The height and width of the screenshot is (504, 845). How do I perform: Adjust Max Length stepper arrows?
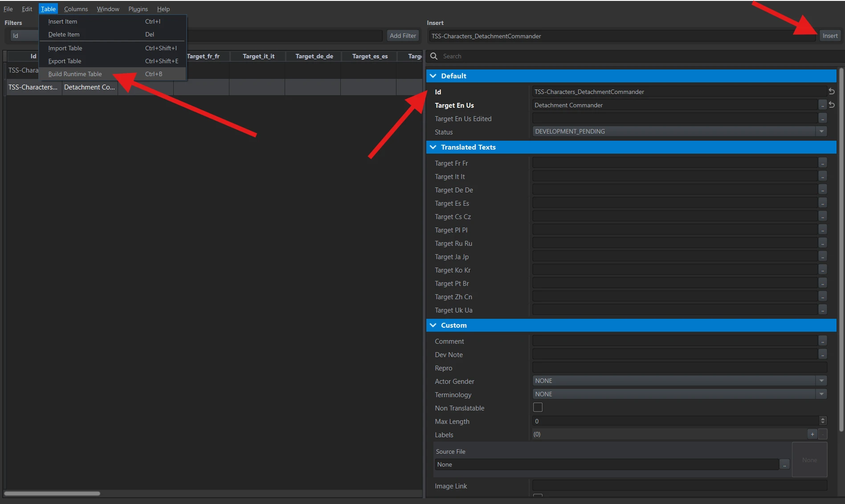823,421
